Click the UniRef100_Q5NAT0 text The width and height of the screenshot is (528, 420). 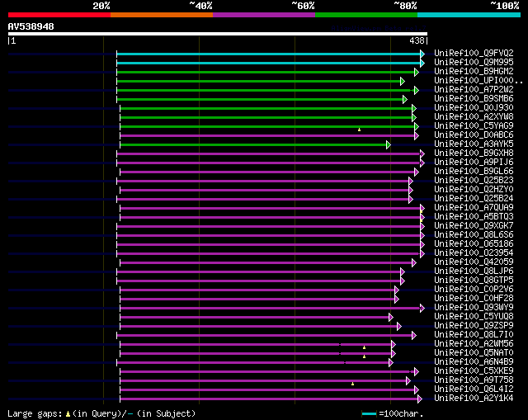tap(474, 353)
